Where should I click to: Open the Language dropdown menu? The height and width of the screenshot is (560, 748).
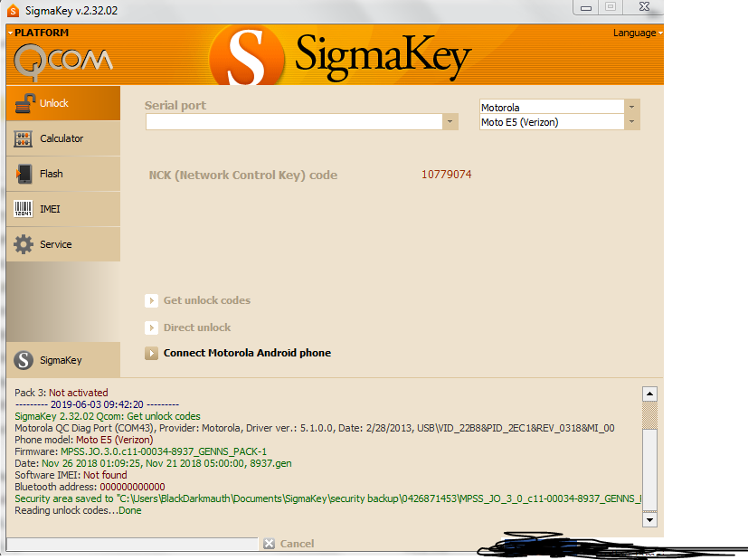[x=638, y=33]
